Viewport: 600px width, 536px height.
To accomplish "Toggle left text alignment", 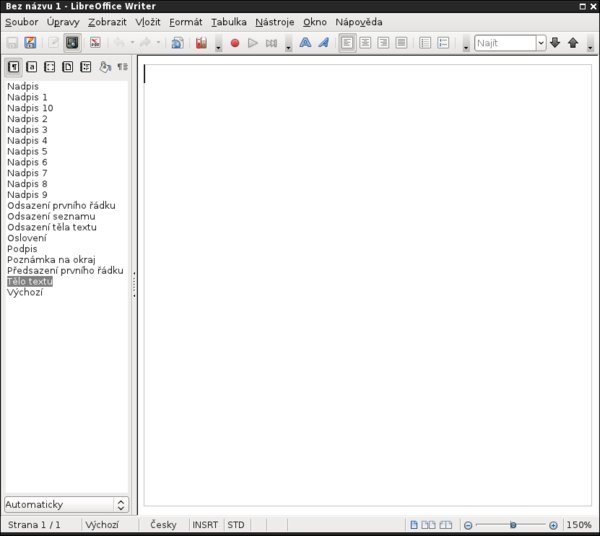I will pyautogui.click(x=347, y=43).
